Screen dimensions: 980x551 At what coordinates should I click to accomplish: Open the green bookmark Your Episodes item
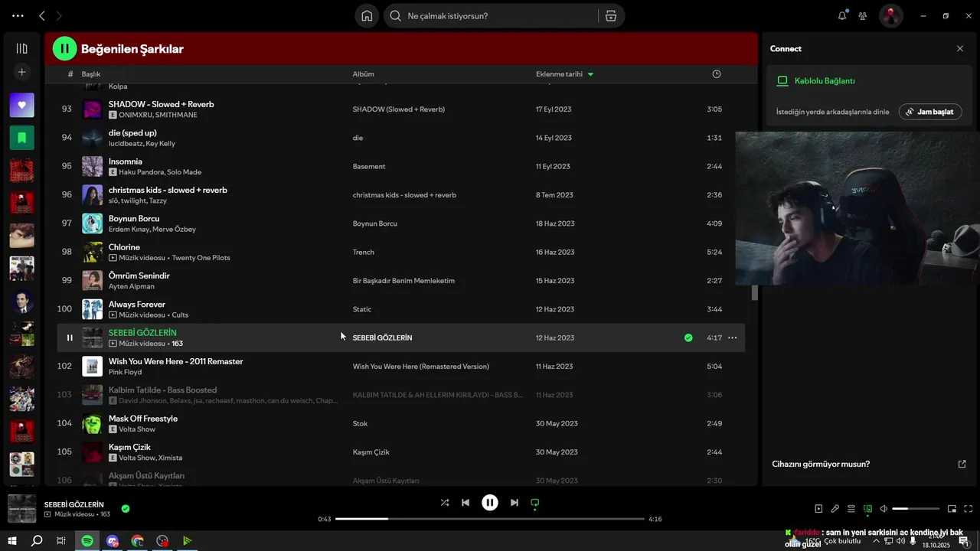tap(21, 138)
